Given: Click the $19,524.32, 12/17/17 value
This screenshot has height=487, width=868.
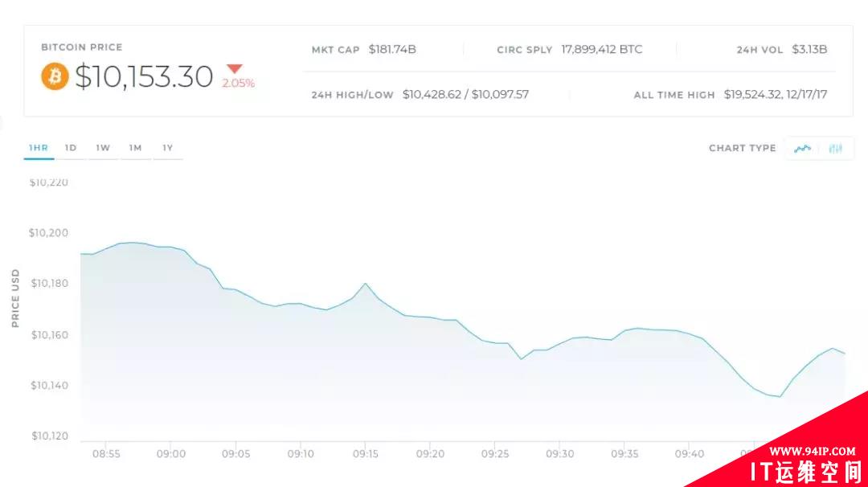Looking at the screenshot, I should click(x=776, y=95).
